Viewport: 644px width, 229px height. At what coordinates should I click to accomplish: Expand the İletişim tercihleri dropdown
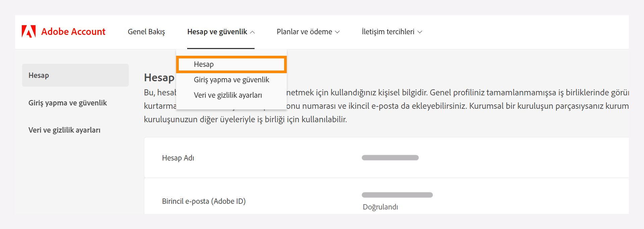click(x=392, y=32)
